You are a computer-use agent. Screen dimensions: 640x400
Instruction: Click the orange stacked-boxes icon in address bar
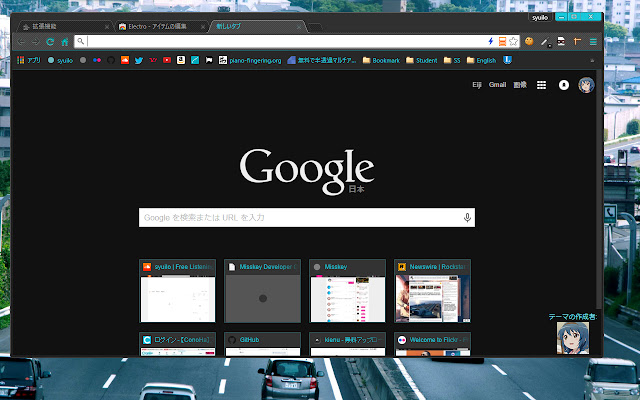tap(502, 41)
